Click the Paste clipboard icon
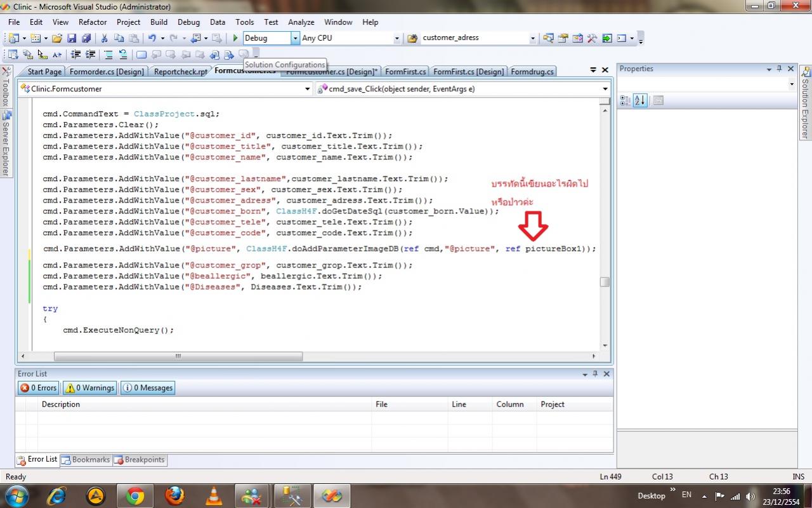The width and height of the screenshot is (812, 508). tap(134, 38)
